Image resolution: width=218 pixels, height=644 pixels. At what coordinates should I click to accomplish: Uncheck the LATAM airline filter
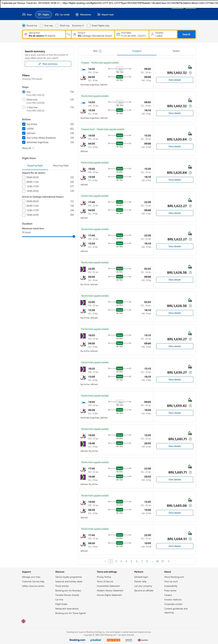tap(24, 129)
